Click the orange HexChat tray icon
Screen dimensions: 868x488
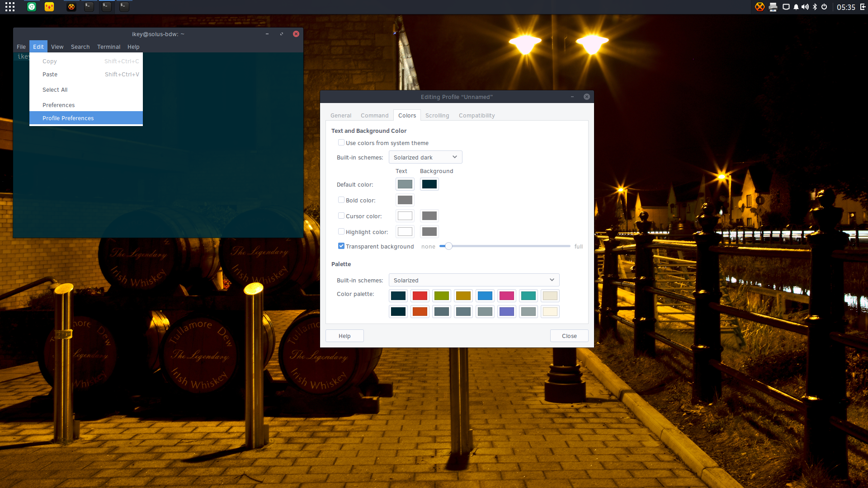(x=760, y=7)
